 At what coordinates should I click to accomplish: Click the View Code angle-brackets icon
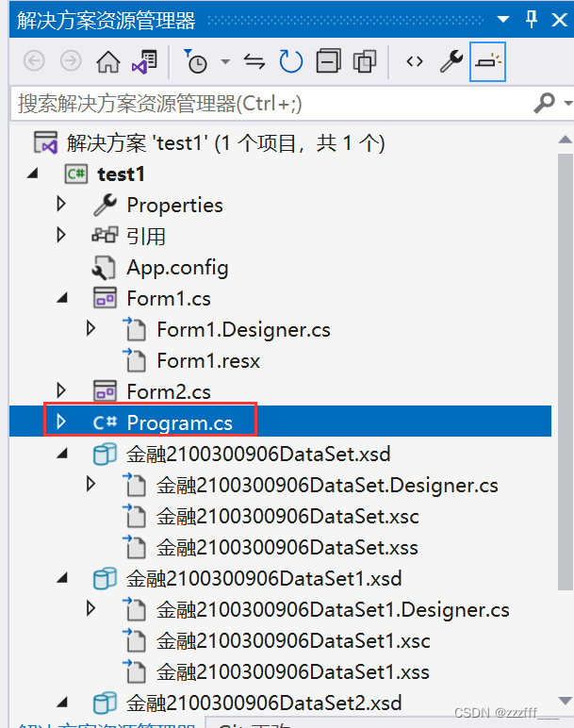click(415, 61)
